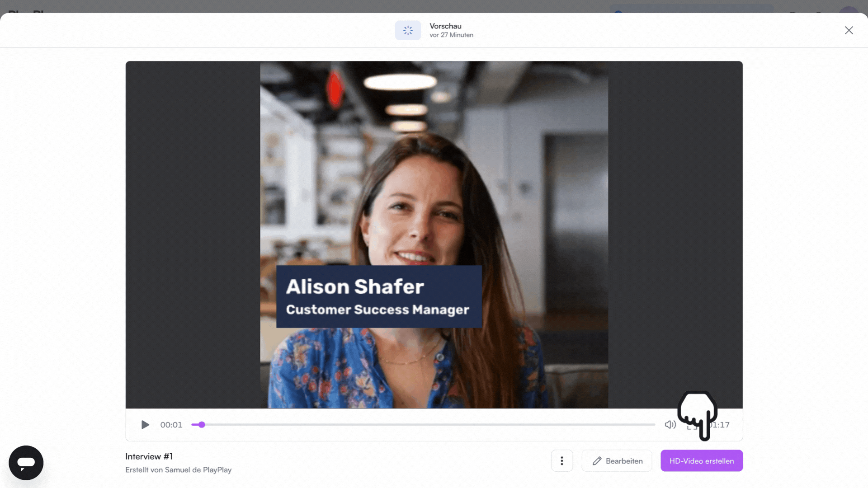Screen dimensions: 868x488
Task: Open the chat support bubble
Action: tap(26, 463)
